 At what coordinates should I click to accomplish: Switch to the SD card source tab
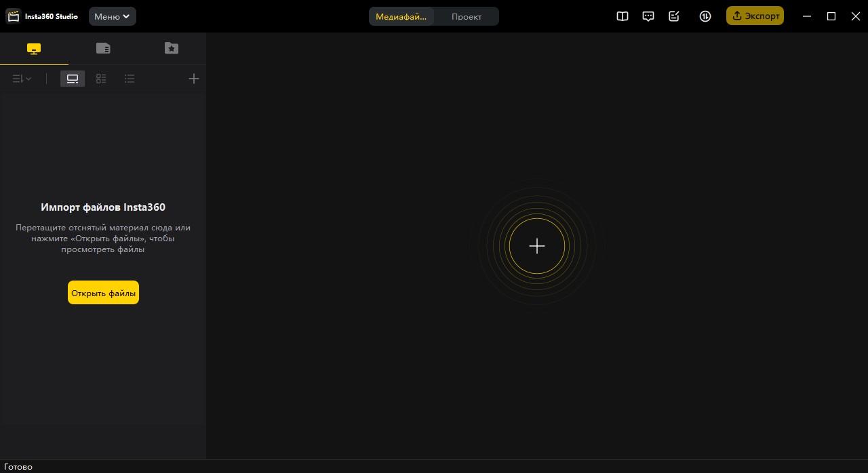click(103, 49)
